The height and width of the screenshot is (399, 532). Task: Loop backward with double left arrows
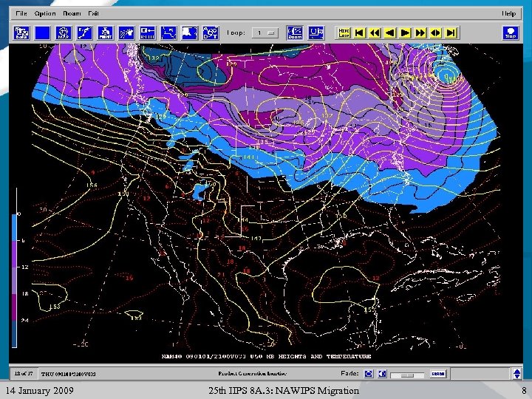point(375,33)
